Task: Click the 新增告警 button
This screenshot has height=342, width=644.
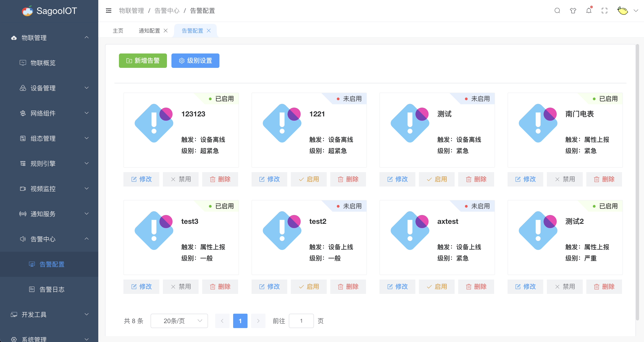Action: (x=143, y=61)
